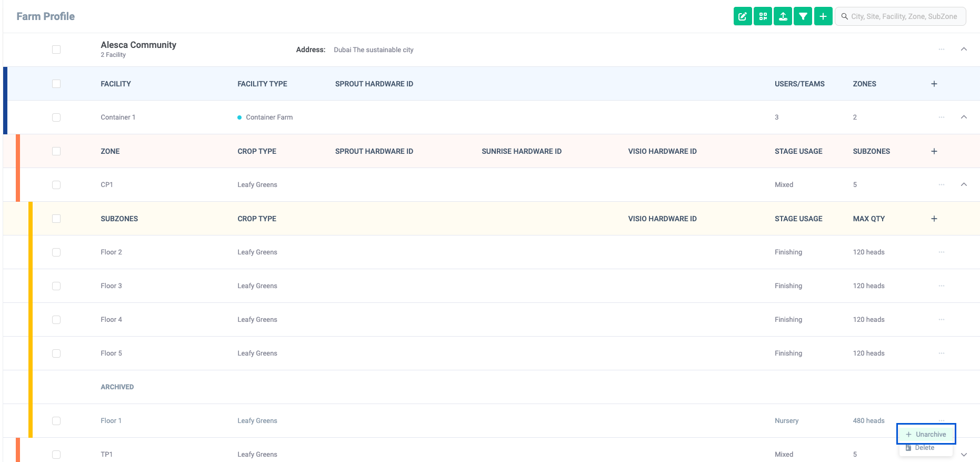Click the green plus add button in toolbar
This screenshot has height=462, width=980.
[823, 16]
